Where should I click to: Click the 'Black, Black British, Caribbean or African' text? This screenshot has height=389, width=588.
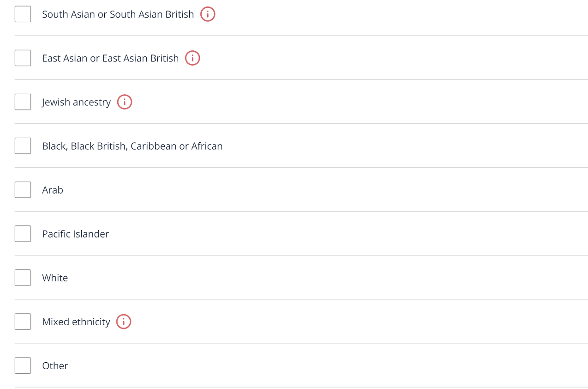coord(132,146)
